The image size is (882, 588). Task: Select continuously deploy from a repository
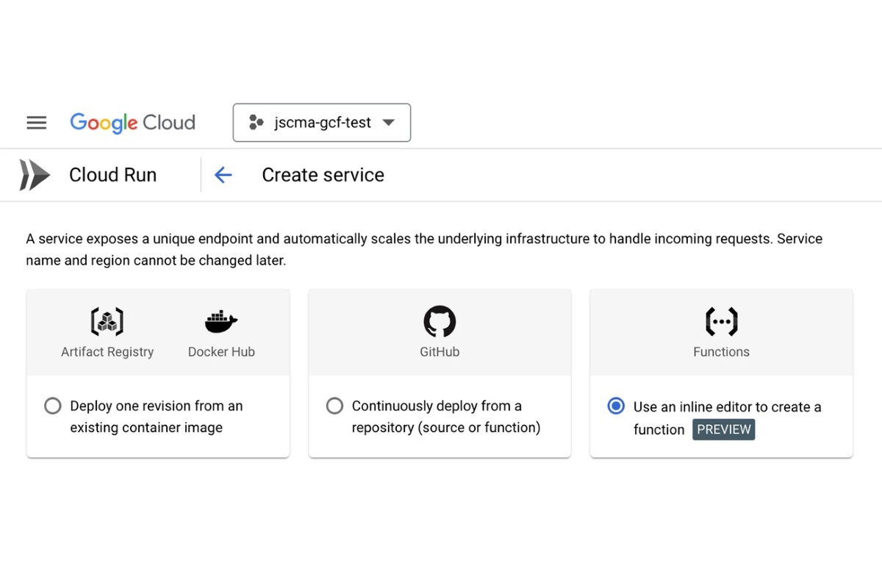tap(334, 406)
